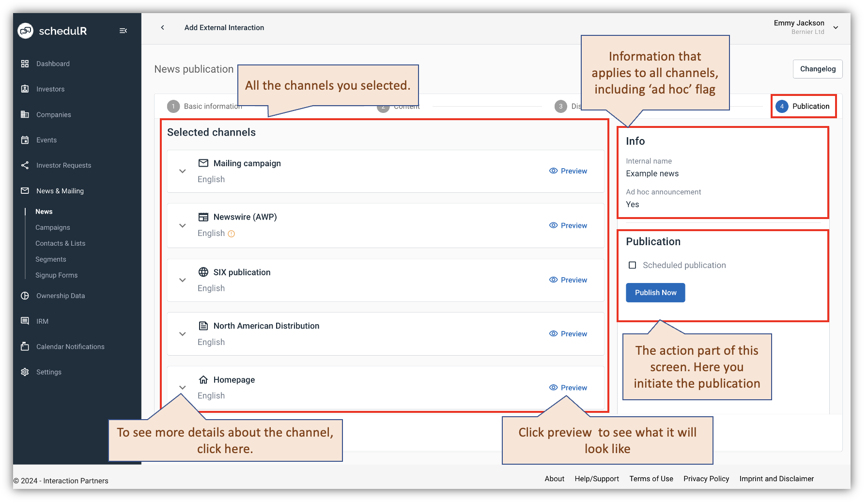Click the Companies building icon
Viewport: 868px width, 502px height.
pos(25,115)
